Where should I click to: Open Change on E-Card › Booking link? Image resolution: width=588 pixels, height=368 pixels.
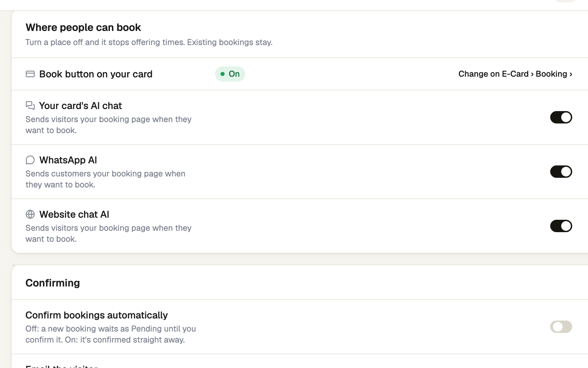coord(515,74)
